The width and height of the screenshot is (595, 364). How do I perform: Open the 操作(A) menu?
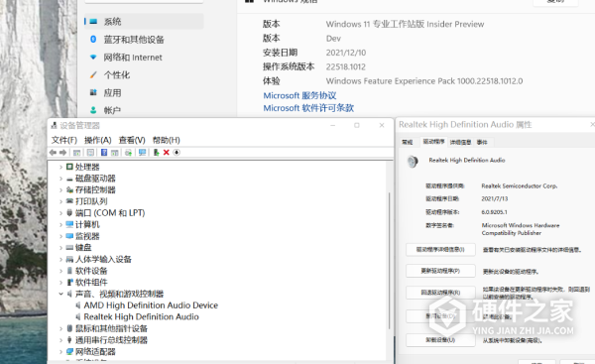click(97, 140)
